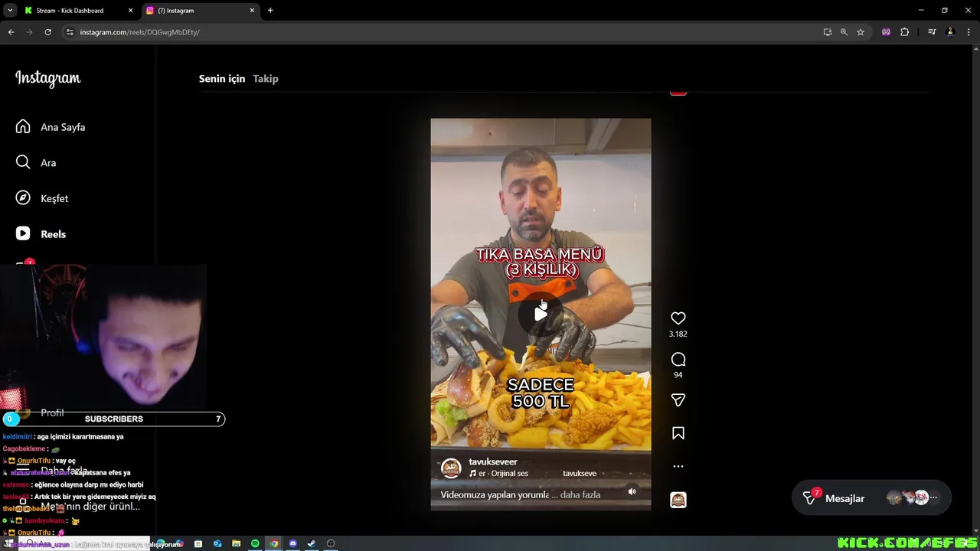Open OBS Studio from taskbar
980x551 pixels.
[330, 543]
